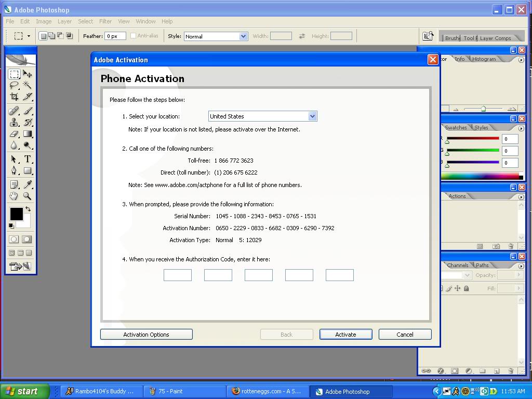Open the tool preset picker arrow

coord(29,36)
